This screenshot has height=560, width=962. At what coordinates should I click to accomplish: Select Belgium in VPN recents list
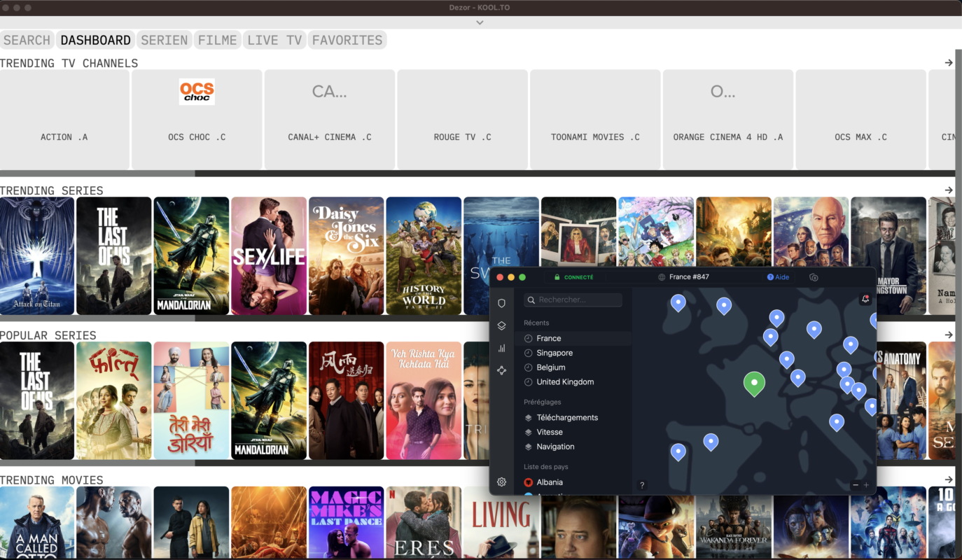coord(573,367)
